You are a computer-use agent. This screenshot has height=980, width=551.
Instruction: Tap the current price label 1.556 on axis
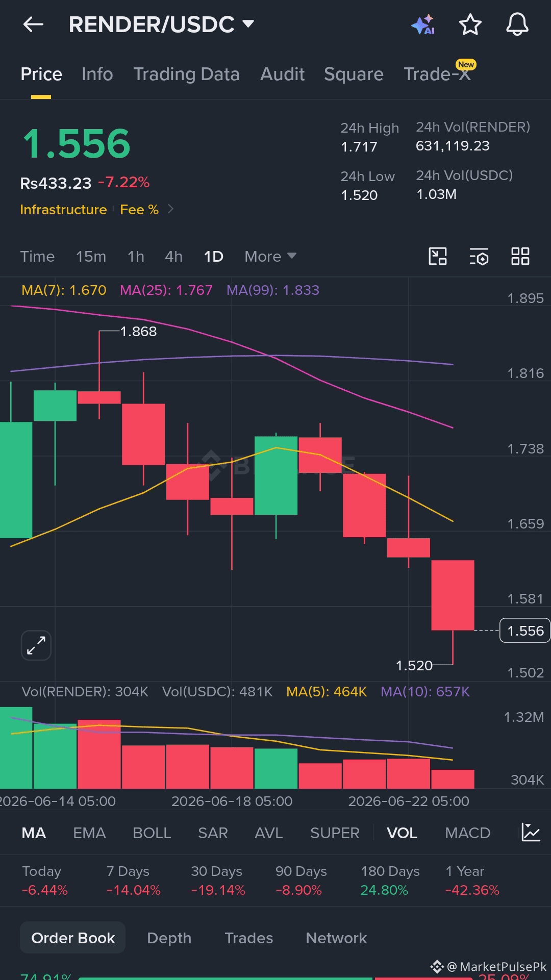click(525, 631)
